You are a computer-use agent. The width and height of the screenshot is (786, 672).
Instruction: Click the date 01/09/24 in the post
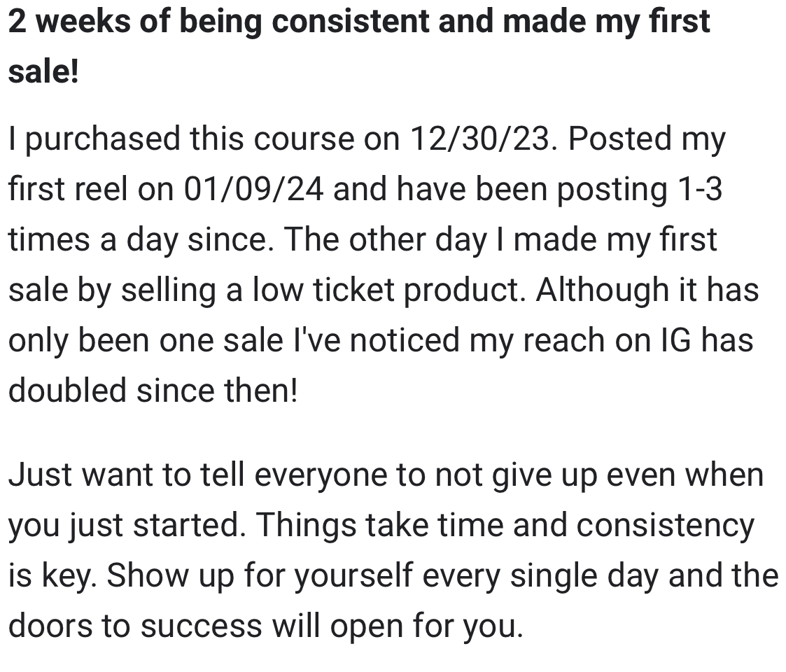tap(253, 189)
